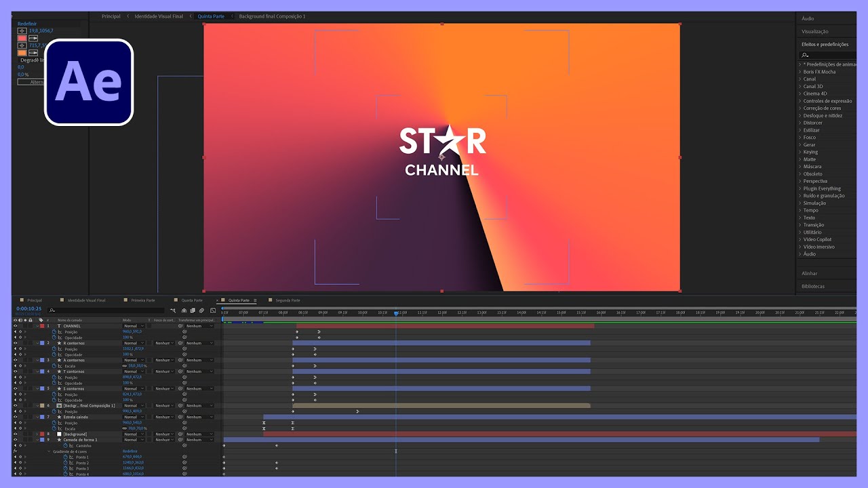The width and height of the screenshot is (868, 488).
Task: Click the stopwatch on A contornos Escala property
Action: [x=54, y=365]
